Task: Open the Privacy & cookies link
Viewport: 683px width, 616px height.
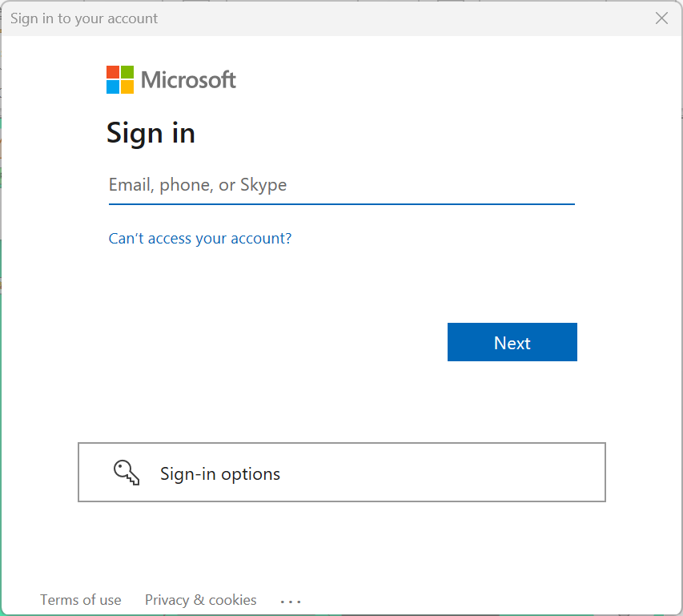Action: [201, 600]
